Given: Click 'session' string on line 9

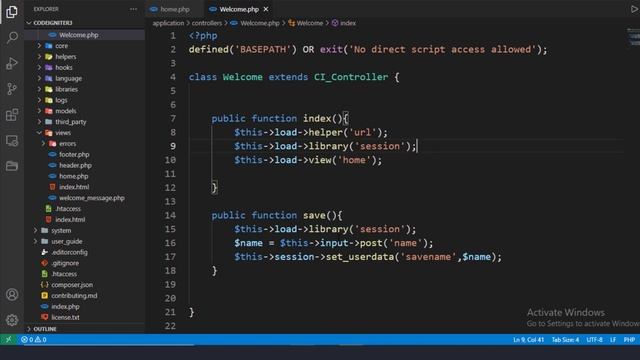Looking at the screenshot, I should (x=380, y=146).
